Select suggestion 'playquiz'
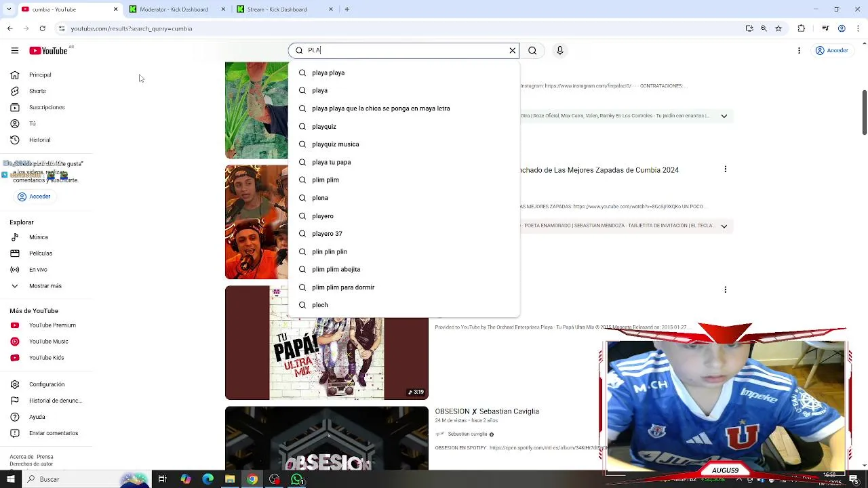The width and height of the screenshot is (868, 488). [x=404, y=127]
